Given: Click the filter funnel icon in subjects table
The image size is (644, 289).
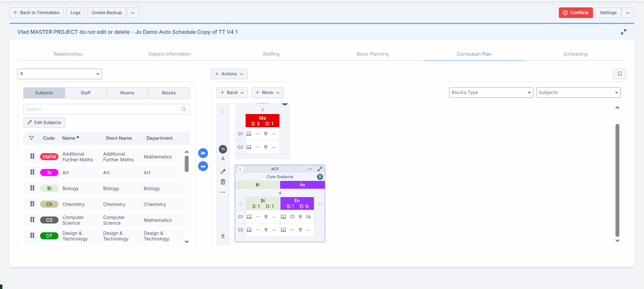Looking at the screenshot, I should click(x=31, y=138).
